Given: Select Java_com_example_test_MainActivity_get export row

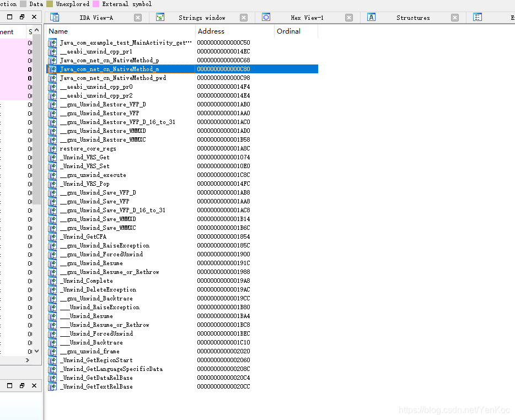Looking at the screenshot, I should point(183,42).
